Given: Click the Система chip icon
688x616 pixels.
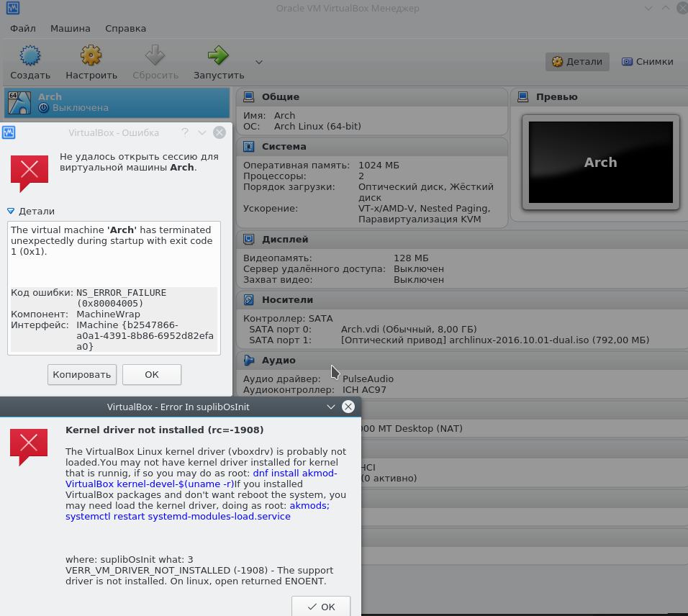Looking at the screenshot, I should click(249, 147).
